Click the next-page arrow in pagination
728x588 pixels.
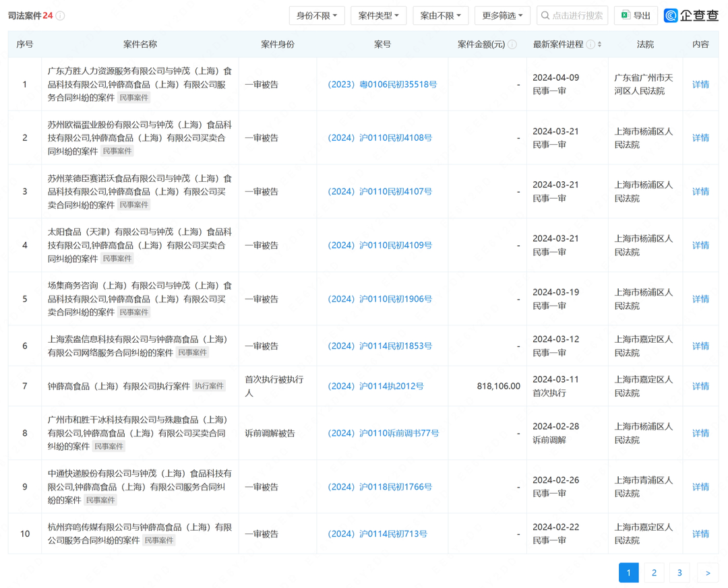click(705, 573)
